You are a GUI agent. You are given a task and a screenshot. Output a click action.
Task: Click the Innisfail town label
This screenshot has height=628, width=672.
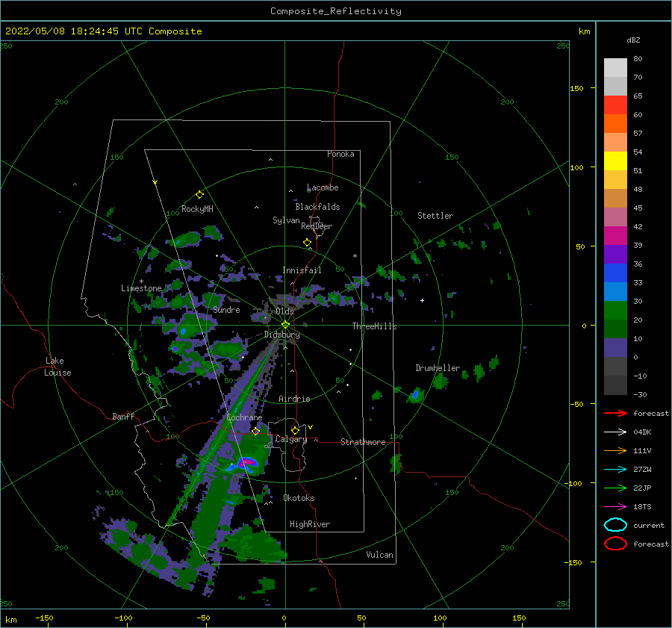pos(302,270)
